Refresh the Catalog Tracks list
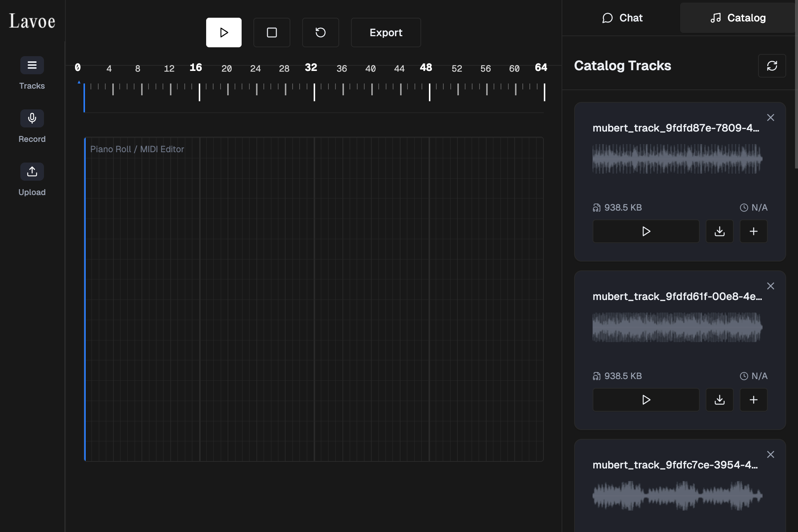The height and width of the screenshot is (532, 798). 772,66
